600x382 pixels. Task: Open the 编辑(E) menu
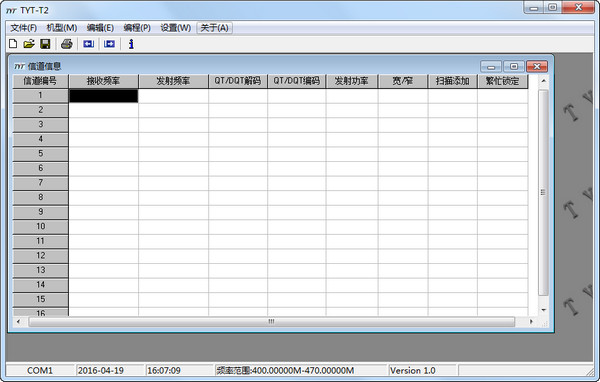100,28
